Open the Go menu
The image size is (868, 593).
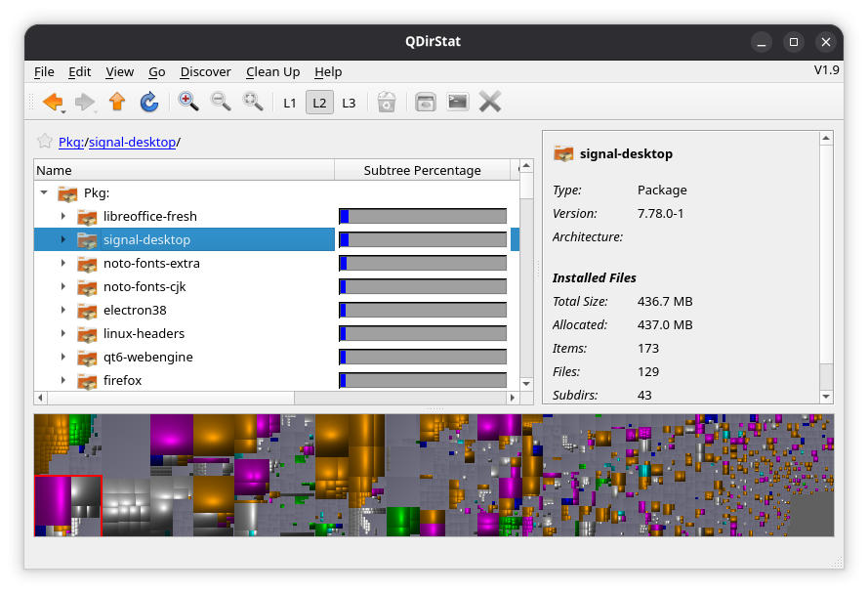[156, 72]
